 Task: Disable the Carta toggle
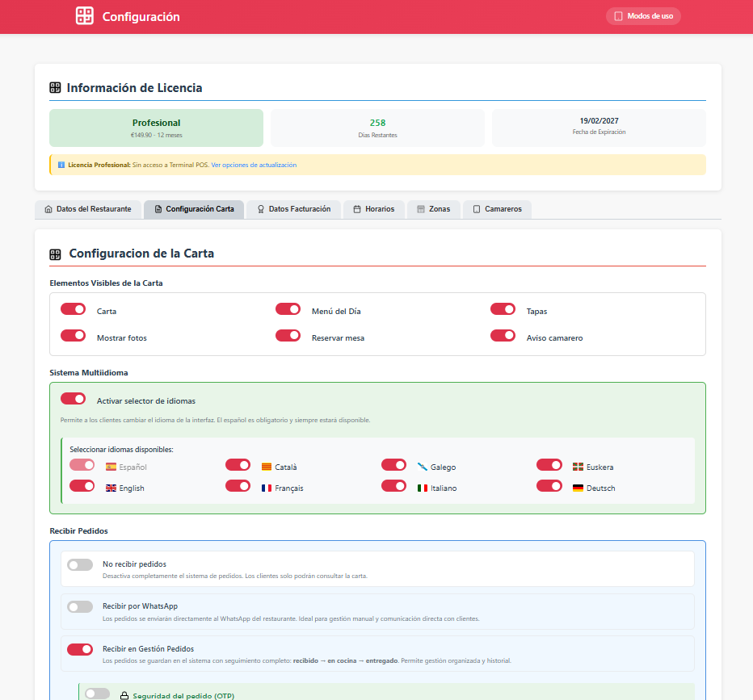coord(73,309)
